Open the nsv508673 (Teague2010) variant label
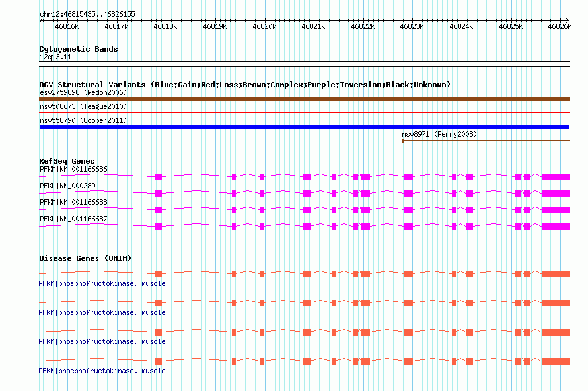This screenshot has width=588, height=391. pyautogui.click(x=83, y=106)
